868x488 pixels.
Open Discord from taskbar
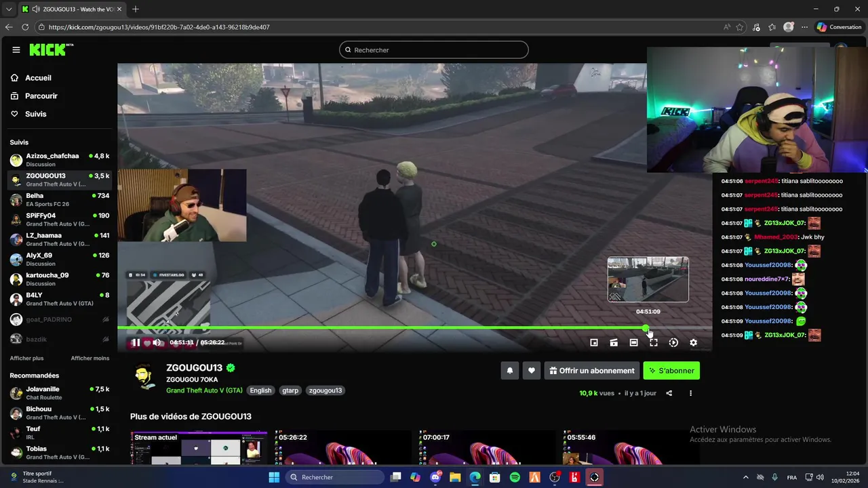pyautogui.click(x=435, y=477)
